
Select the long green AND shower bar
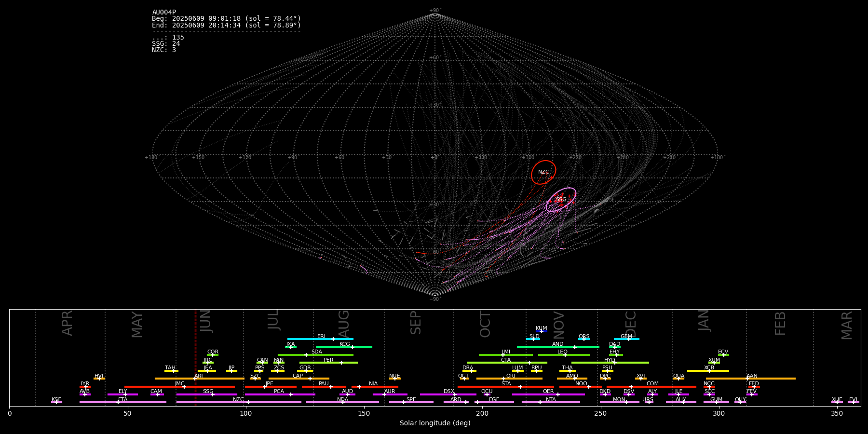[x=558, y=347]
